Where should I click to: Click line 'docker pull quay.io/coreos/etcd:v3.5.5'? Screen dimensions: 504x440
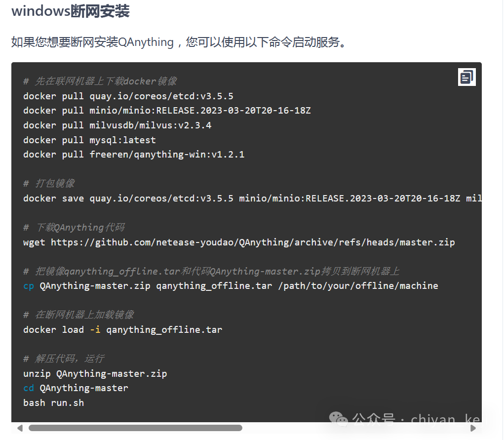(128, 96)
